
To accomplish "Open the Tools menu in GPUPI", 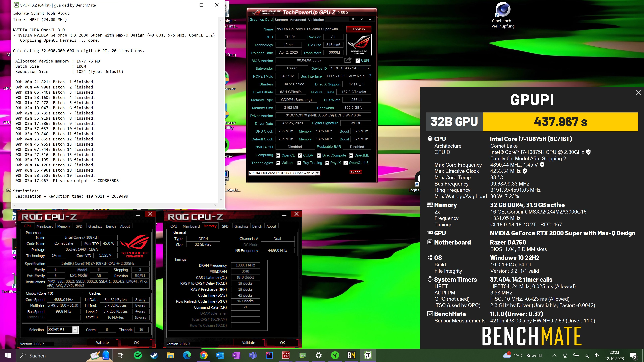I will tap(51, 13).
